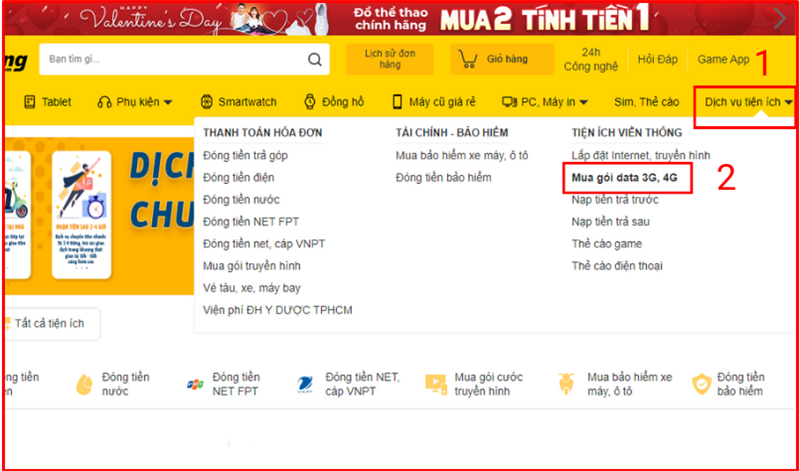
Task: Open the Đóng tiền NET, cáp VNPT shortcut
Action: click(349, 384)
